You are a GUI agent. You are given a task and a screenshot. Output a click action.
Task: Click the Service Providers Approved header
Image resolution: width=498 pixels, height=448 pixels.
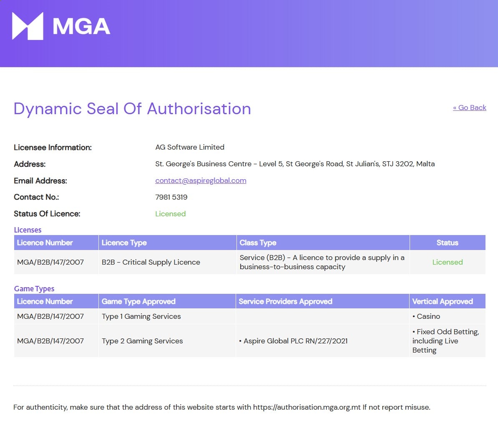tap(285, 301)
